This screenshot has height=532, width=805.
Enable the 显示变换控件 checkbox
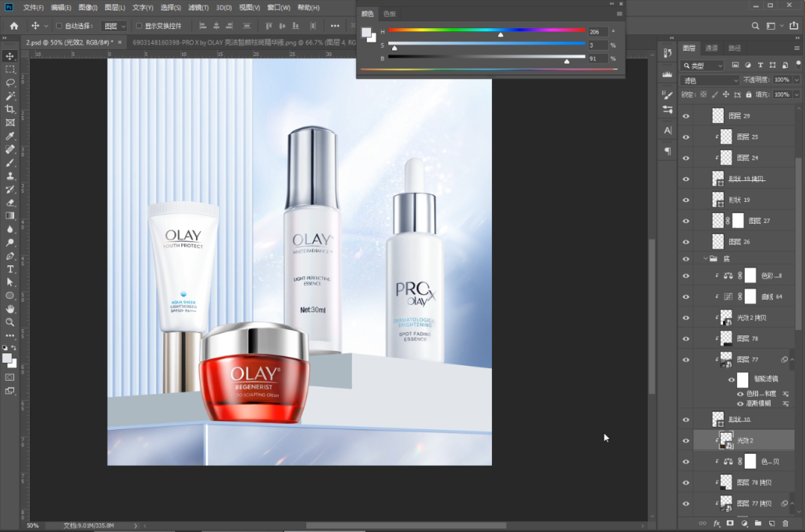[x=139, y=25]
